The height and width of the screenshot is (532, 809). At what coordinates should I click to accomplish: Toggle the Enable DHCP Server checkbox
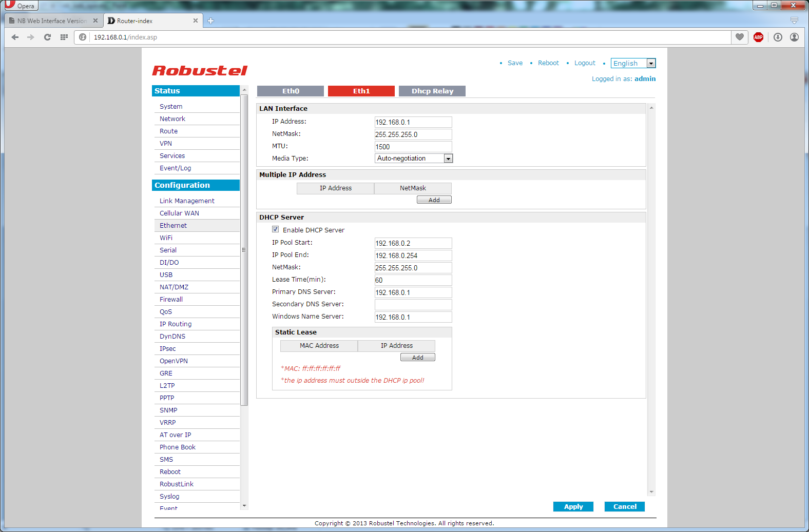276,229
